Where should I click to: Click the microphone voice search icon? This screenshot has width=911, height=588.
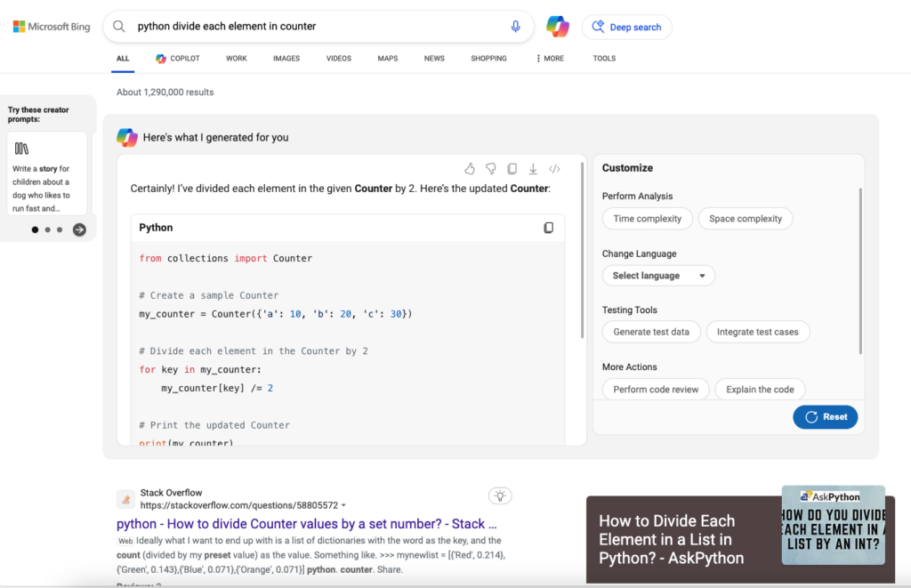[x=515, y=27]
